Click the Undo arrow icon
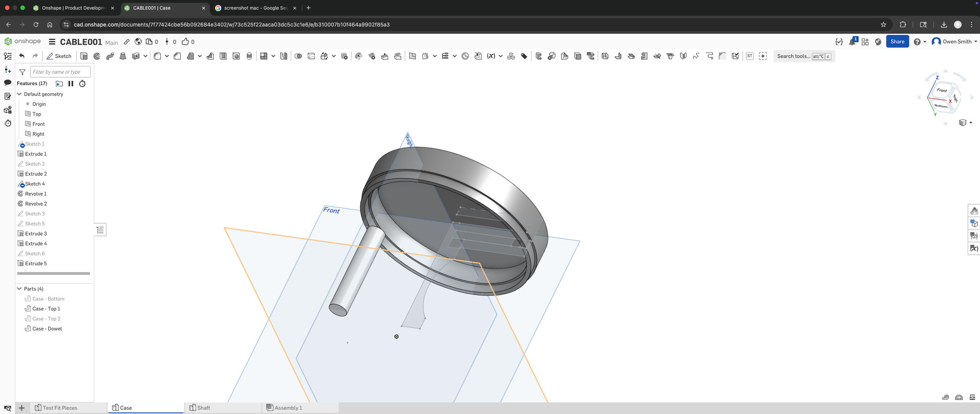Viewport: 980px width, 414px height. click(22, 56)
